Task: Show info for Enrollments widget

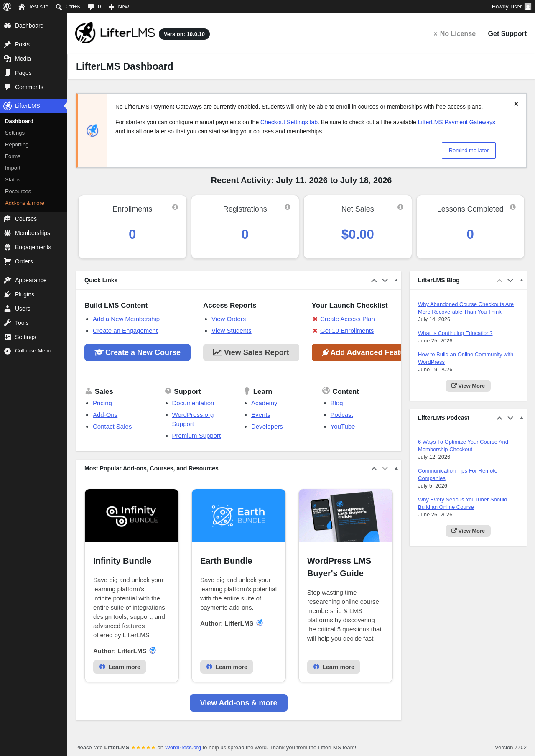Action: coord(175,207)
